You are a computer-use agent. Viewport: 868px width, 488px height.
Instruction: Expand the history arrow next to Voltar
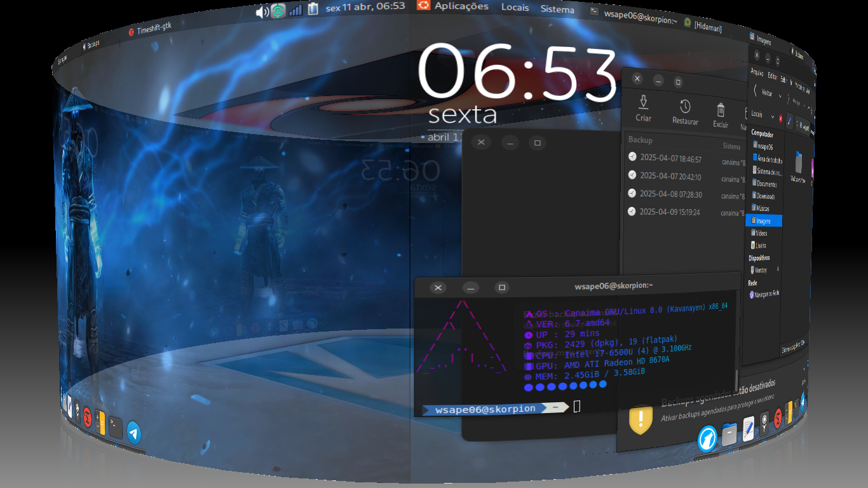[780, 95]
